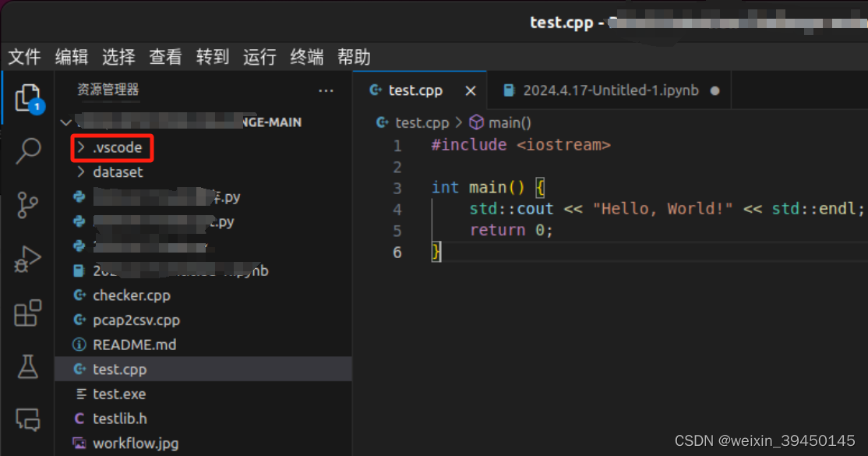Open the 运行 menu

(x=259, y=56)
